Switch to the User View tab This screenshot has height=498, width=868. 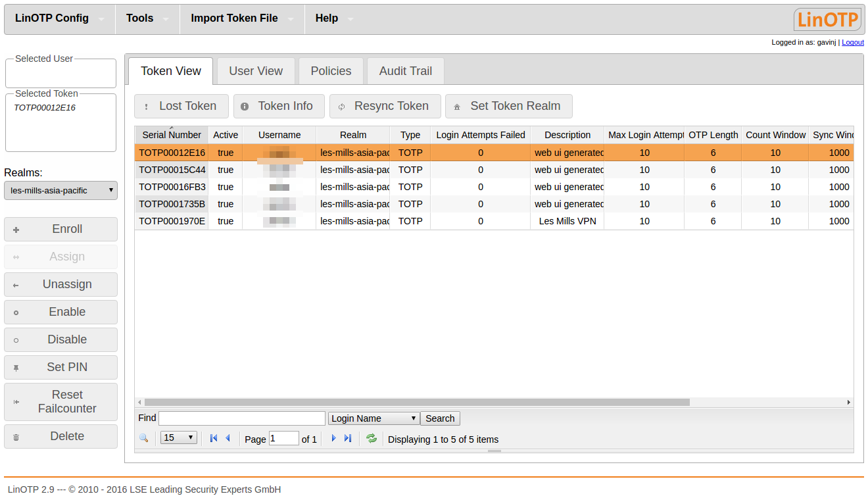(255, 70)
